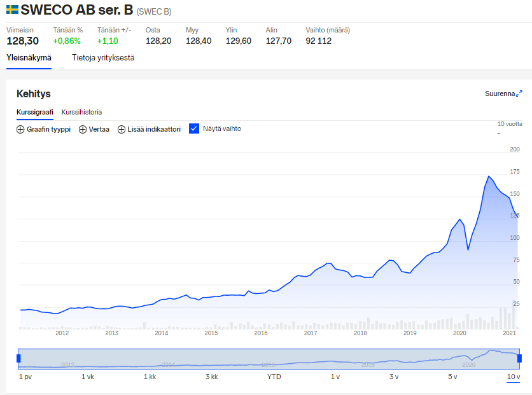Choose the 5 v time range
This screenshot has width=532, height=395.
coord(452,377)
